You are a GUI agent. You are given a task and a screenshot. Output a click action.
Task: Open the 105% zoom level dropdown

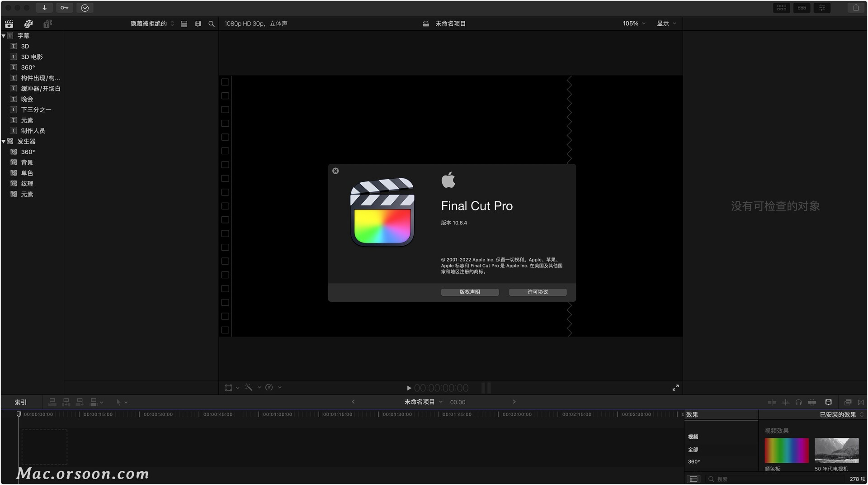coord(634,24)
